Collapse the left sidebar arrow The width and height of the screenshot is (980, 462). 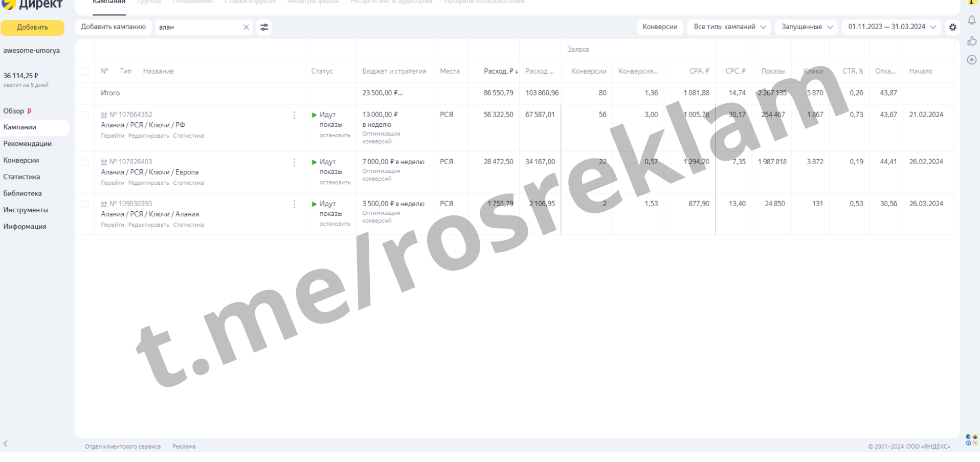(x=6, y=444)
